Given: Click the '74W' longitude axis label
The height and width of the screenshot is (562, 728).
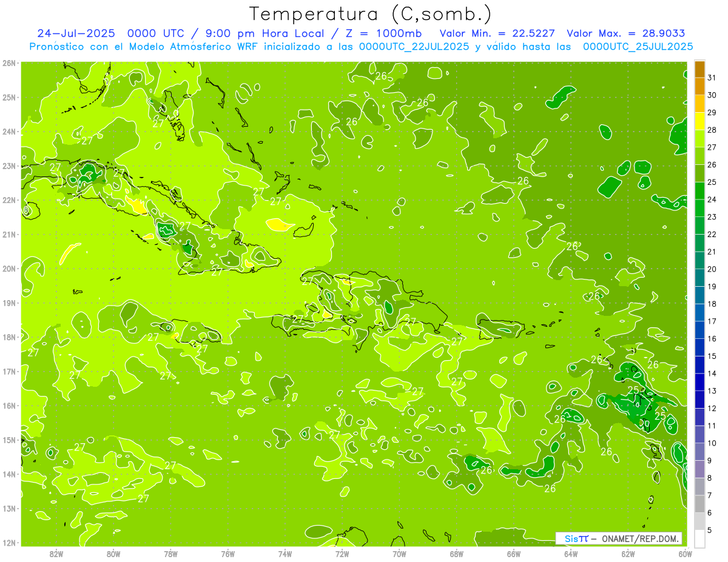Looking at the screenshot, I should pyautogui.click(x=285, y=554).
